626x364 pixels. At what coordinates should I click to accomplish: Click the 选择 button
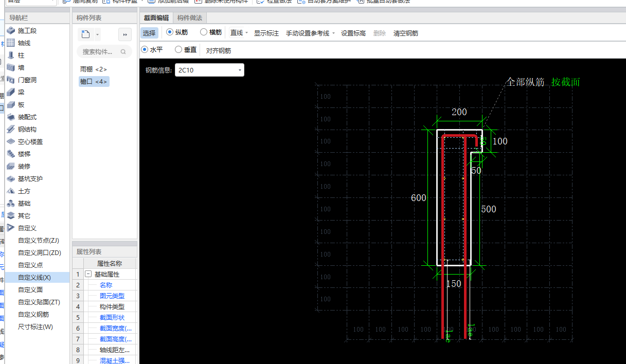(x=149, y=33)
